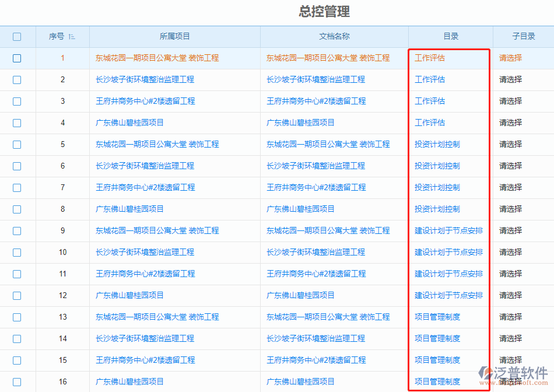Check the checkbox for row 9
554x392 pixels.
(x=17, y=230)
